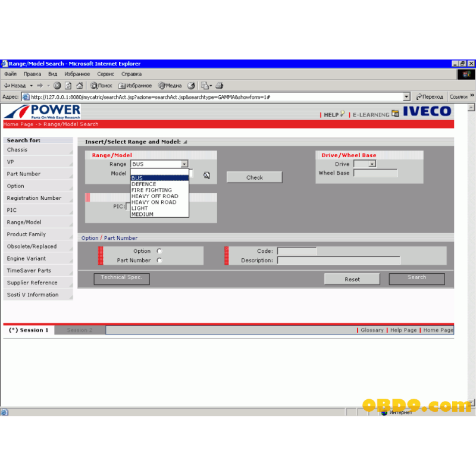Click the Refresh page icon
Image resolution: width=476 pixels, height=476 pixels.
(68, 86)
